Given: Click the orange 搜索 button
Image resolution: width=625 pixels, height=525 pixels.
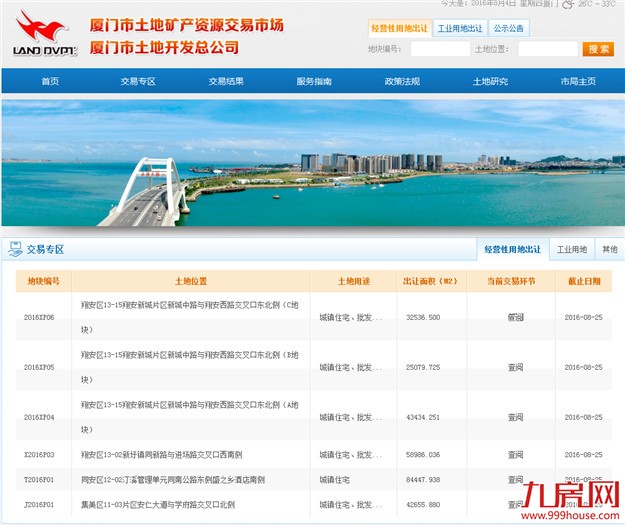Looking at the screenshot, I should tap(598, 49).
